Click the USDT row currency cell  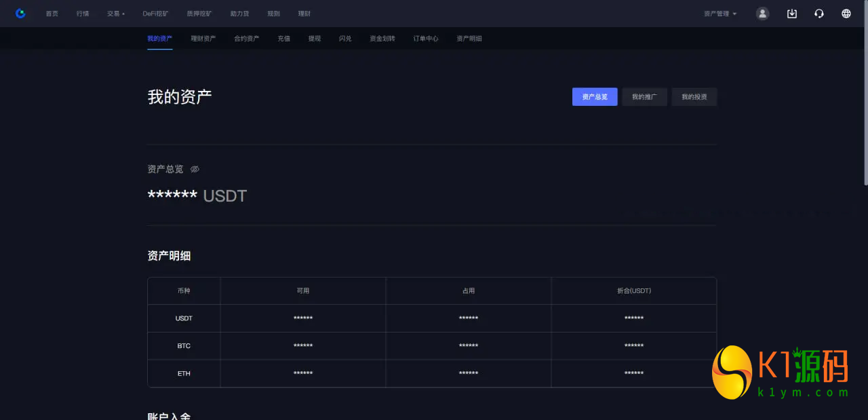[x=184, y=318]
